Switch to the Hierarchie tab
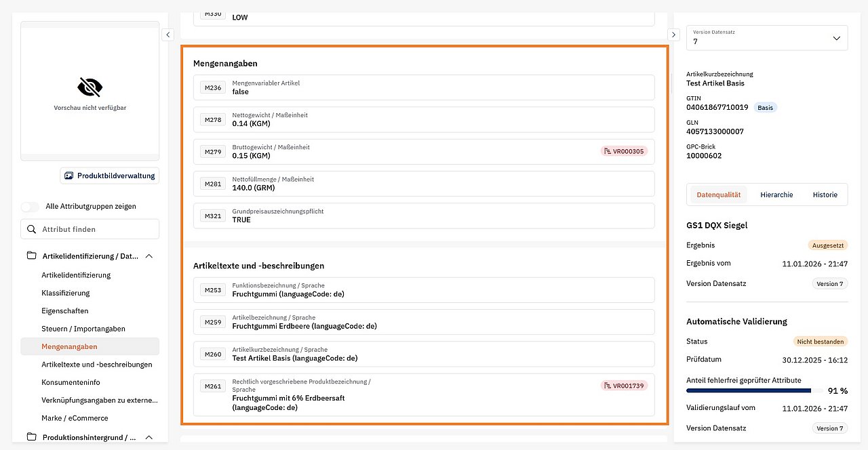 pos(776,195)
